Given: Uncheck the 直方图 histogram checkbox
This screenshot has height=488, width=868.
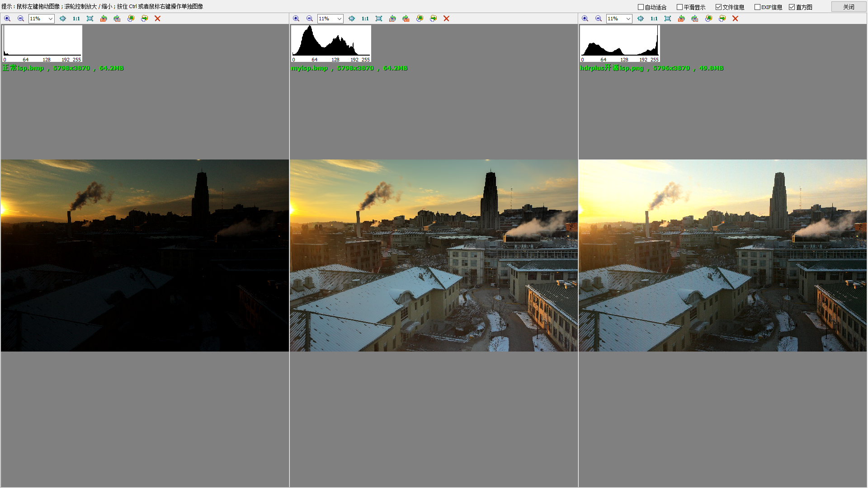Looking at the screenshot, I should [x=792, y=7].
